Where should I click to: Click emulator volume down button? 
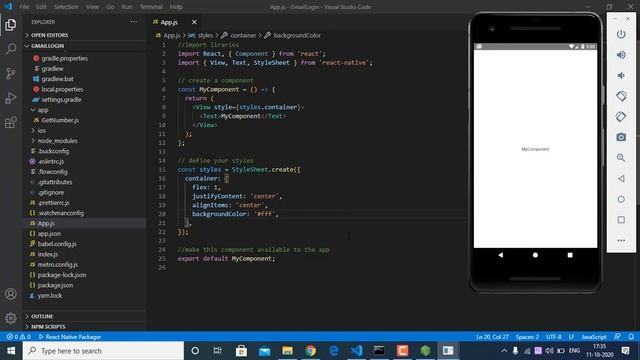pos(621,76)
